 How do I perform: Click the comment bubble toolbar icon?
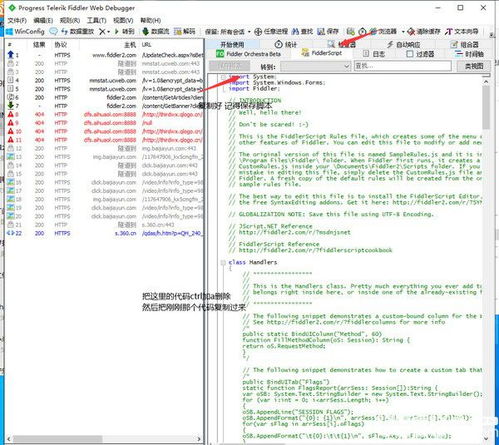tap(53, 31)
